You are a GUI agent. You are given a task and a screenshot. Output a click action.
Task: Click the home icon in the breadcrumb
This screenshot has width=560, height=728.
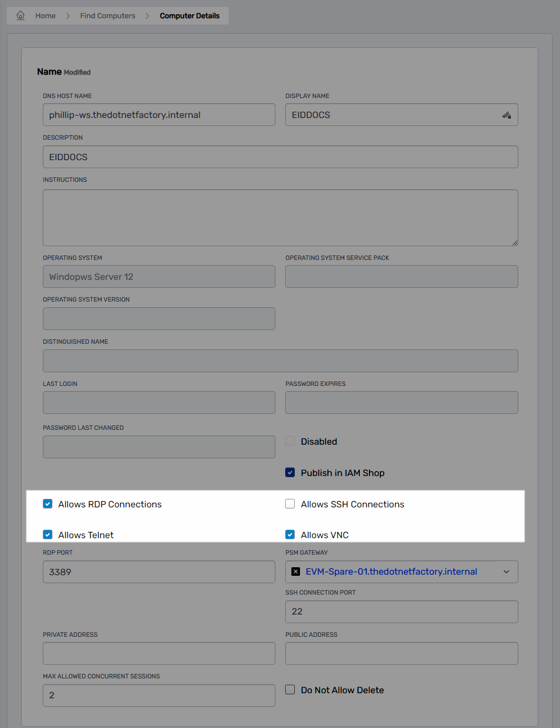point(21,15)
